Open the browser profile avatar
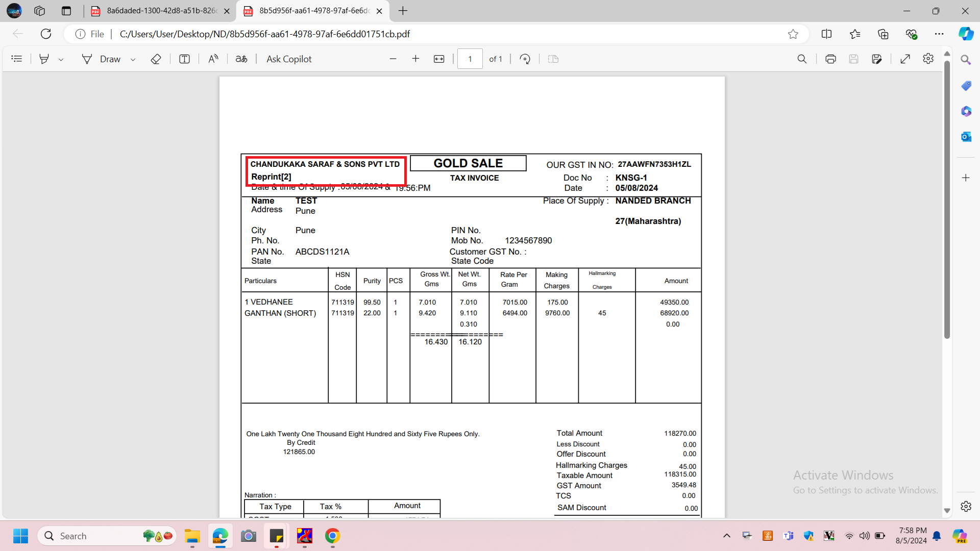 [14, 11]
